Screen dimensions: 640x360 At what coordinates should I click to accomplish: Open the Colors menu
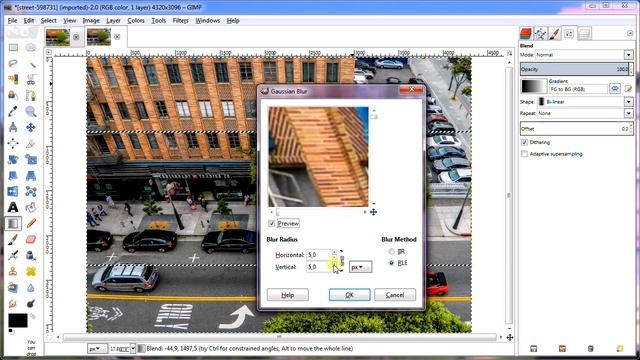[136, 20]
